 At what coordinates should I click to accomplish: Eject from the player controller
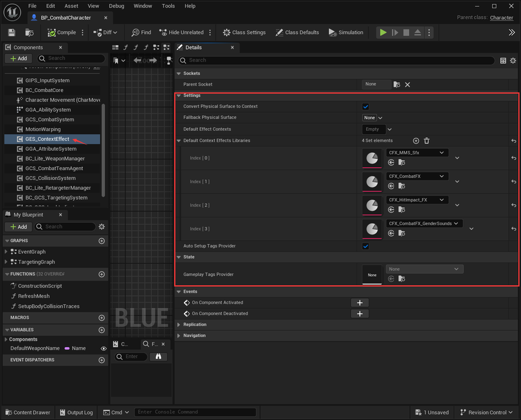[x=417, y=32]
